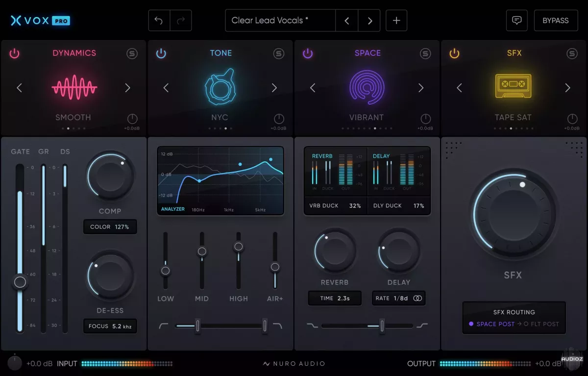Switch to previous Tone mode
This screenshot has width=588, height=376.
pyautogui.click(x=166, y=88)
